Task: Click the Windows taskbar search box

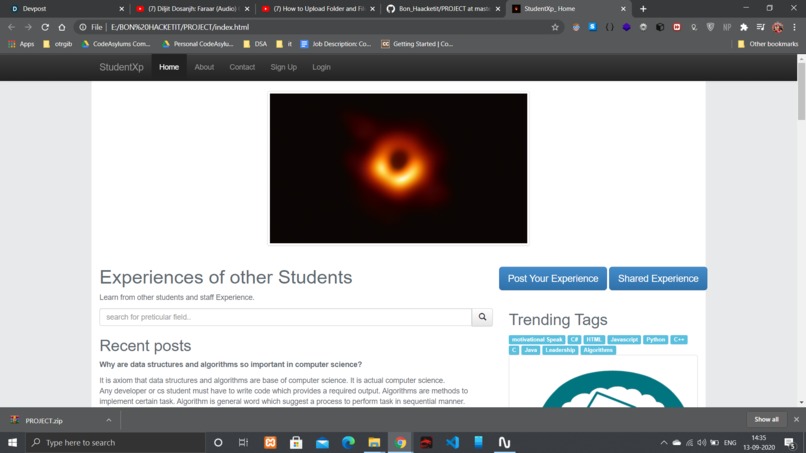Action: pos(116,442)
